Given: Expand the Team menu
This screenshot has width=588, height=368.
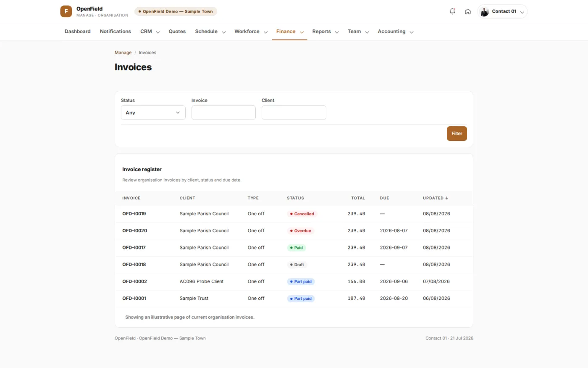Looking at the screenshot, I should tap(358, 32).
